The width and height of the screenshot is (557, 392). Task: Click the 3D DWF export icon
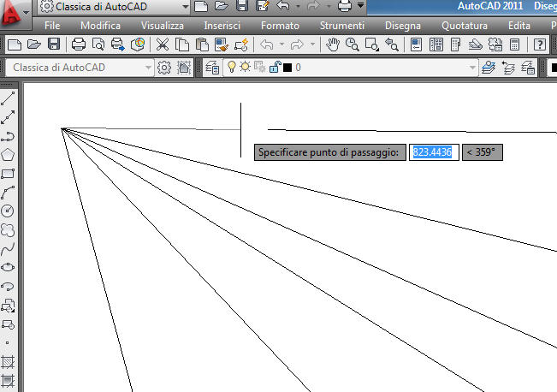tap(138, 45)
